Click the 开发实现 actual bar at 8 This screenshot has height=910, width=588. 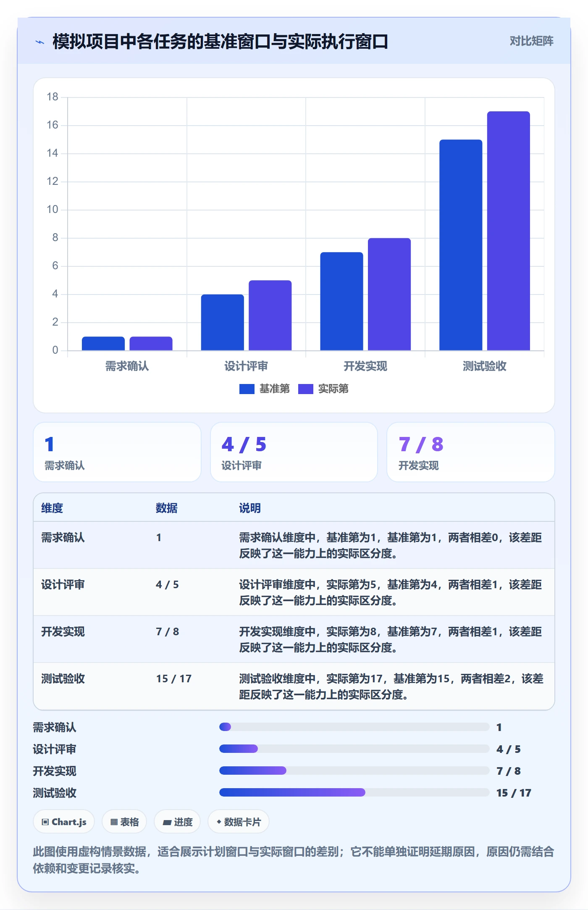click(x=389, y=294)
